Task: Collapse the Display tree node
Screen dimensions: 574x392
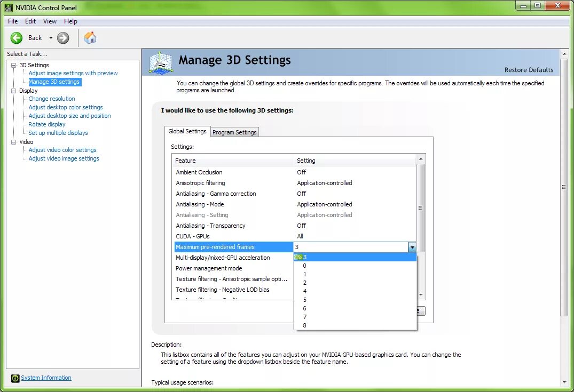Action: tap(13, 91)
